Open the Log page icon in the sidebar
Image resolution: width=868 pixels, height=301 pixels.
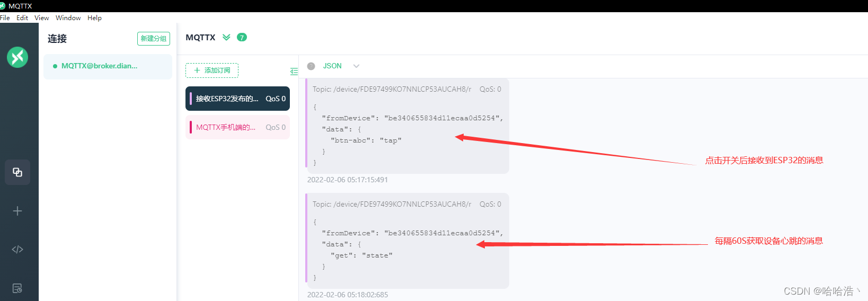pos(17,288)
